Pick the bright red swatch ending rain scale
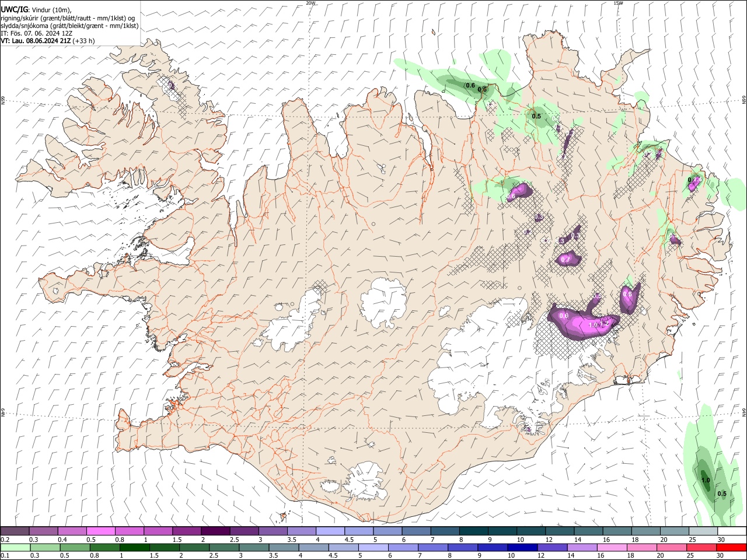The image size is (747, 560). coord(732,547)
